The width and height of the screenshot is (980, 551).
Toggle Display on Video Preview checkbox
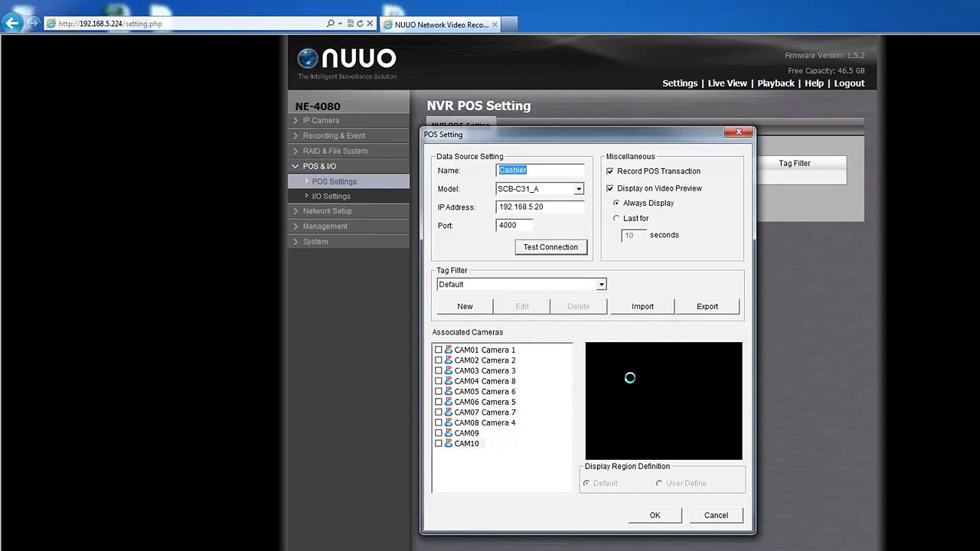[610, 188]
